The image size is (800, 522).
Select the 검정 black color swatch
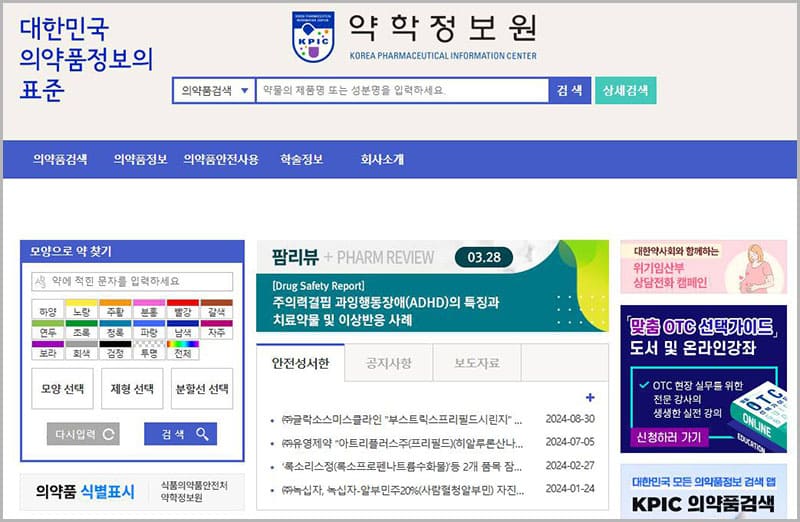[115, 351]
